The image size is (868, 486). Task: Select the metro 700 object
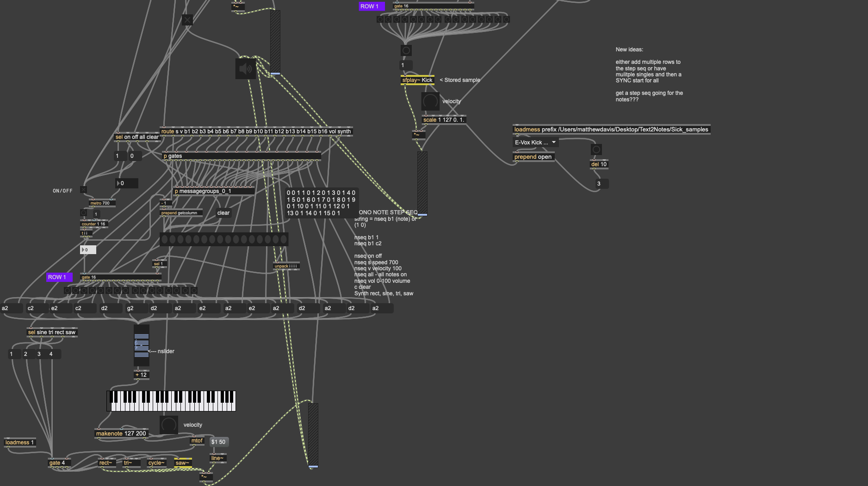tap(102, 203)
